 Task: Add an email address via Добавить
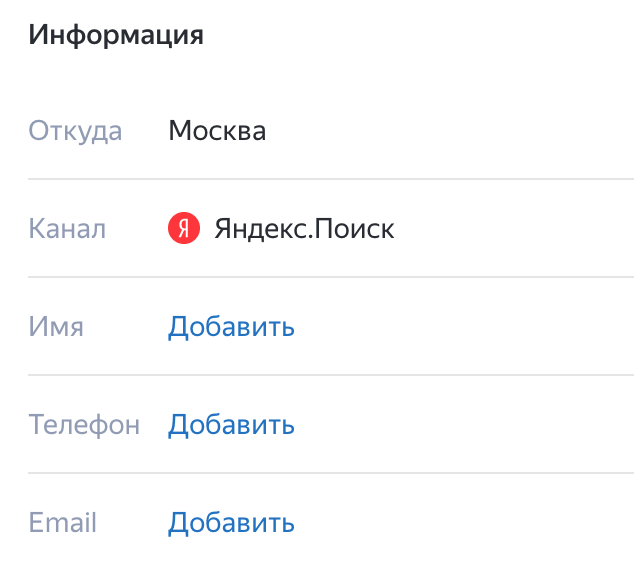click(231, 523)
